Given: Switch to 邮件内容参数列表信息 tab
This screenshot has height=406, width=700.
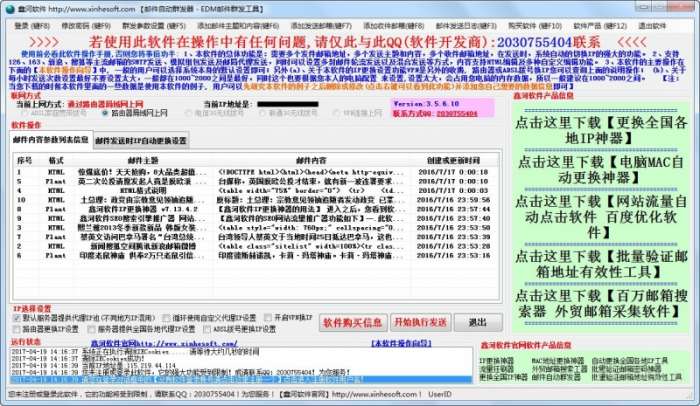Looking at the screenshot, I should tap(51, 140).
